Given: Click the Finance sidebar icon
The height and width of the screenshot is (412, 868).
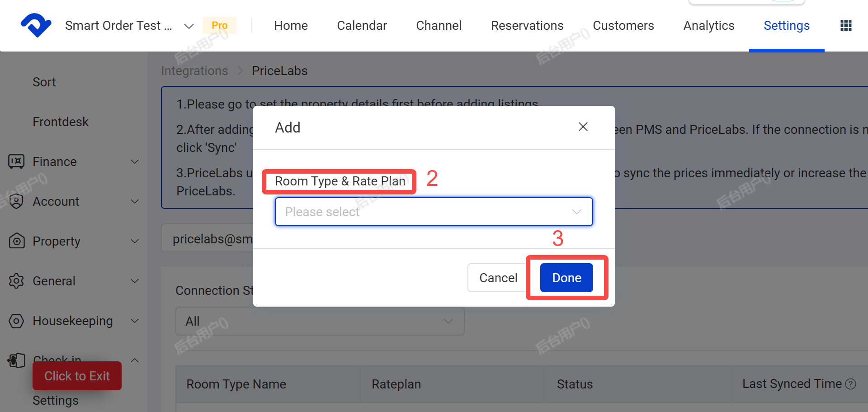Looking at the screenshot, I should point(16,161).
